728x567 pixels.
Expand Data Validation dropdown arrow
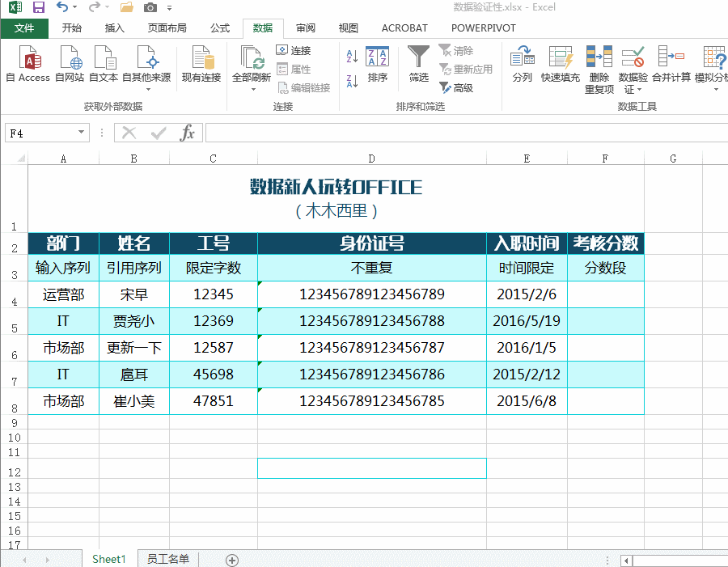click(639, 90)
